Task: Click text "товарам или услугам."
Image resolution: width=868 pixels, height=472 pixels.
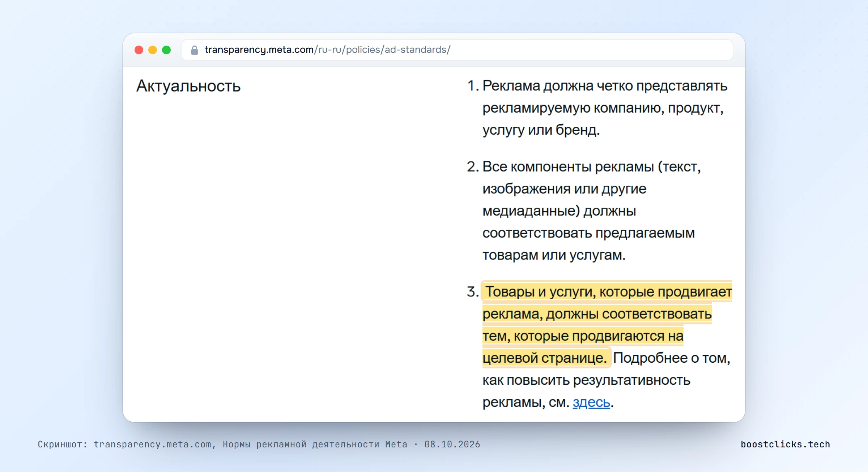Action: tap(554, 255)
